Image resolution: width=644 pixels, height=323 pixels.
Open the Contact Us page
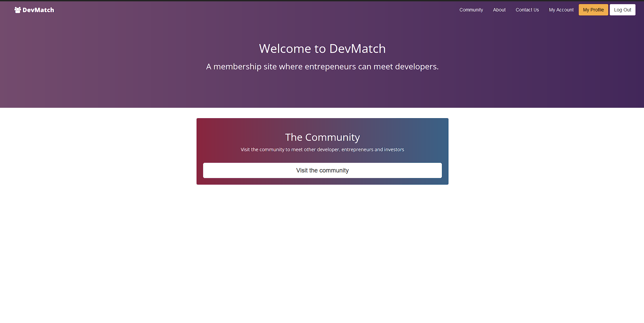pos(527,10)
